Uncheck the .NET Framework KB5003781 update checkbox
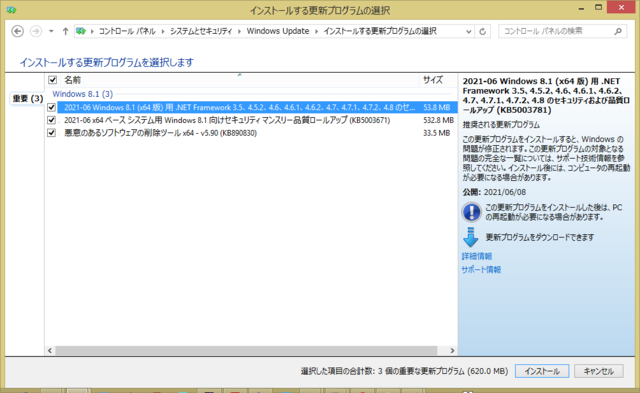Viewport: 640px width, 393px height. (51, 107)
